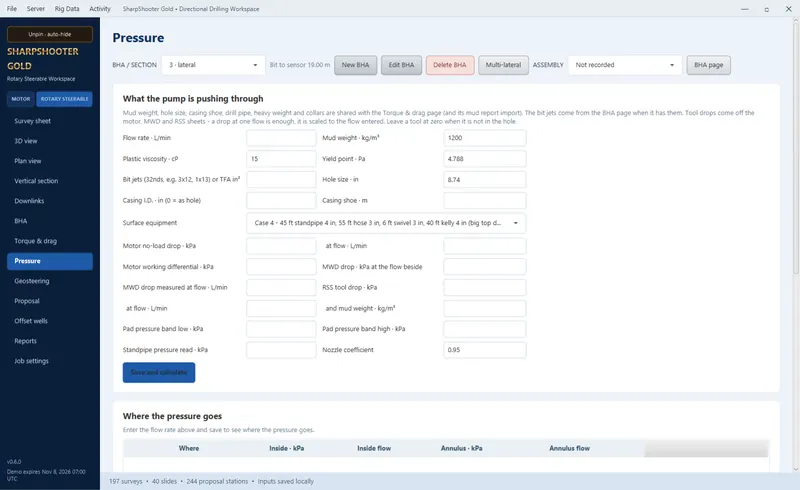Focus MWD drop kPa field
Screen dimensions: 800x490
[x=485, y=267]
